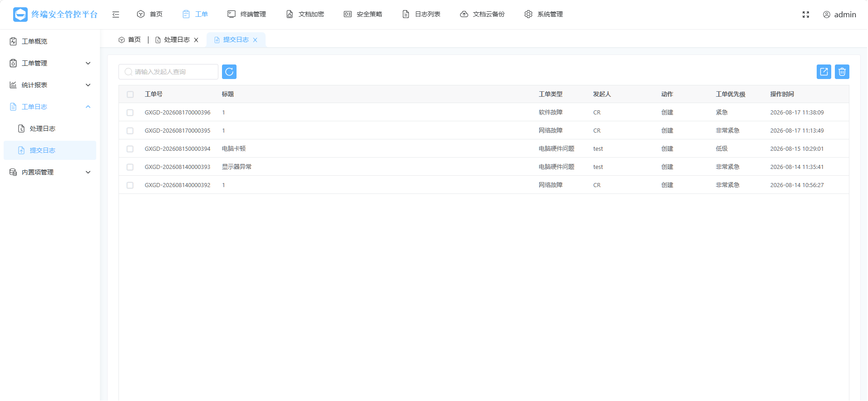Screen dimensions: 868x401
Task: Click the title 电脑卡顿
Action: point(234,149)
